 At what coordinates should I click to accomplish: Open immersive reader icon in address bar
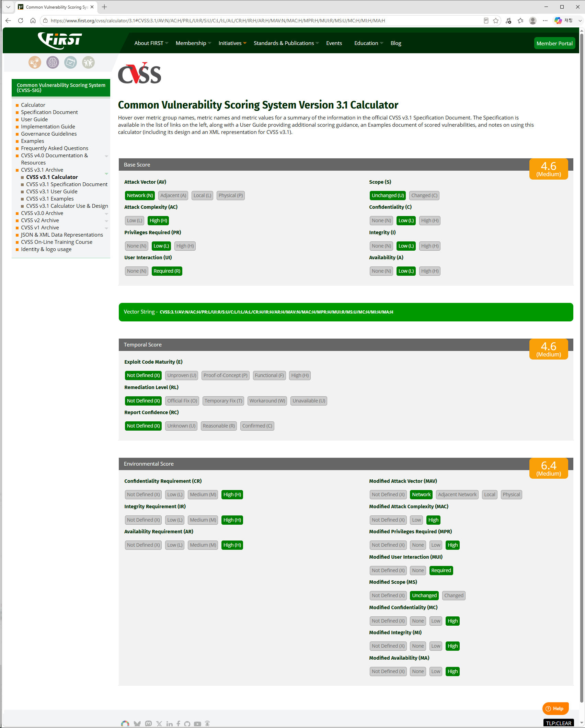(486, 21)
